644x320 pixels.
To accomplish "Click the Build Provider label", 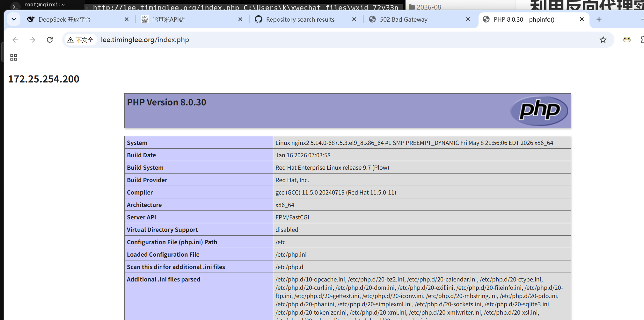I will [x=147, y=180].
